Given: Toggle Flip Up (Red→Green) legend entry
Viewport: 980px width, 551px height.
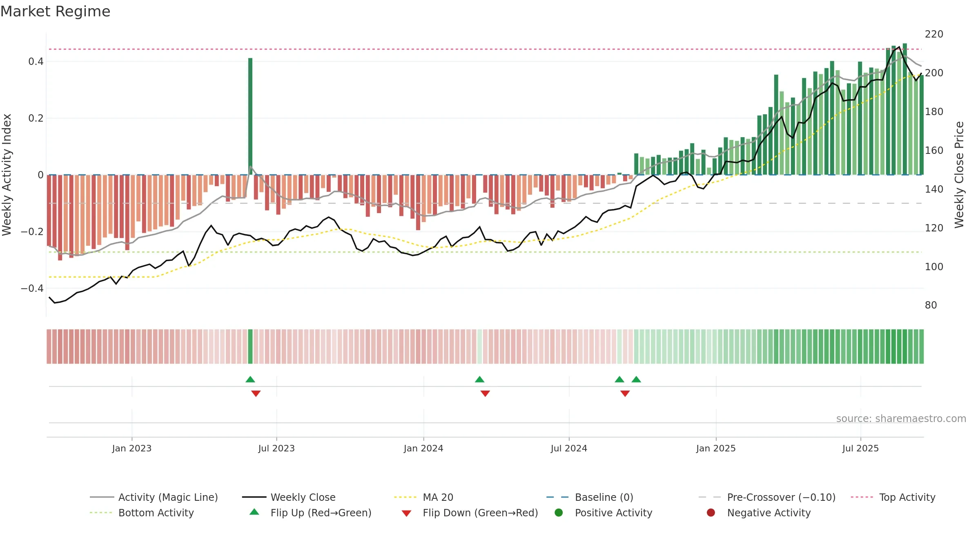Looking at the screenshot, I should click(310, 513).
